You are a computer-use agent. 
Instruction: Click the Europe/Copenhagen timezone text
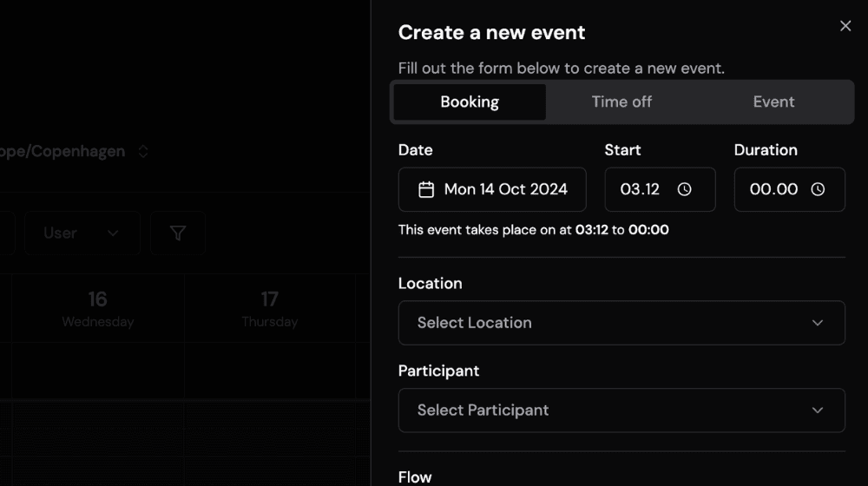pos(62,151)
